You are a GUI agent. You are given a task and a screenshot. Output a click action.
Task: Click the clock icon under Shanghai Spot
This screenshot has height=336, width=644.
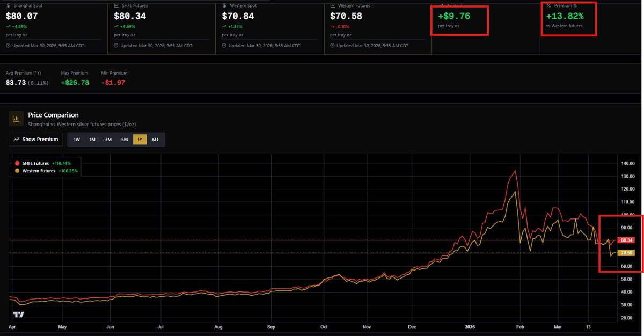pos(8,46)
